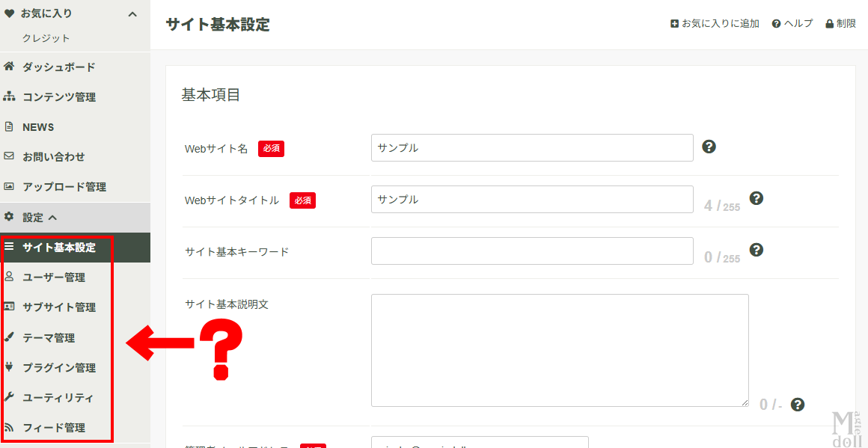
Task: Select サブサイト管理 menu item
Action: click(59, 307)
